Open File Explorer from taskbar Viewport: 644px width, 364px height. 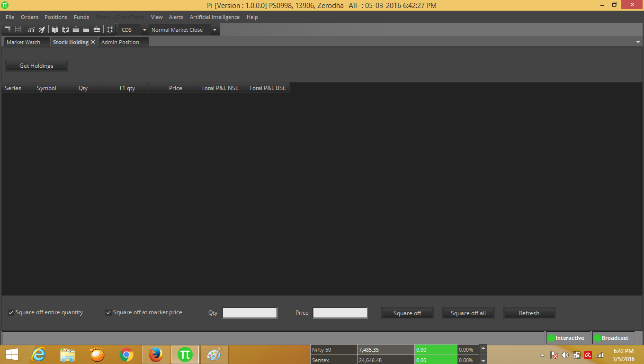point(68,355)
